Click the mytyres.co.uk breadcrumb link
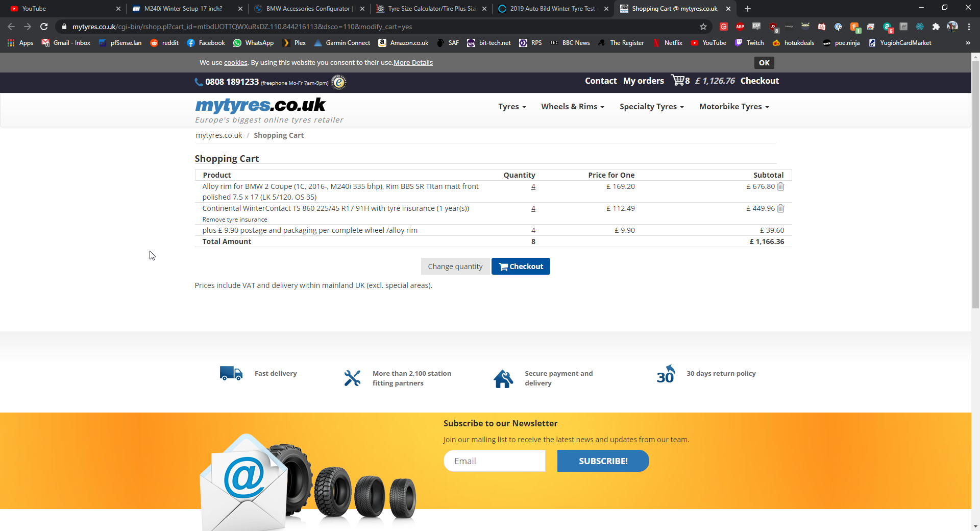The width and height of the screenshot is (980, 531). tap(219, 135)
